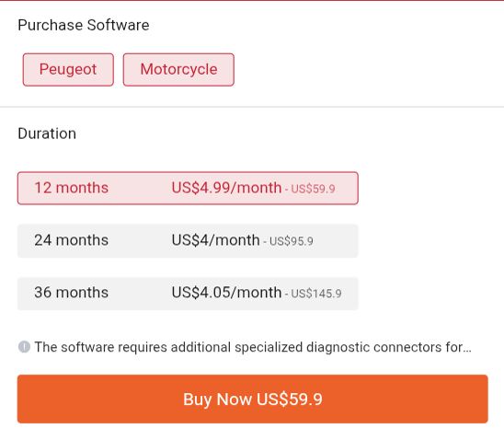Click the info icon beside the software notice
Viewport: 504px width, 428px height.
pos(24,347)
